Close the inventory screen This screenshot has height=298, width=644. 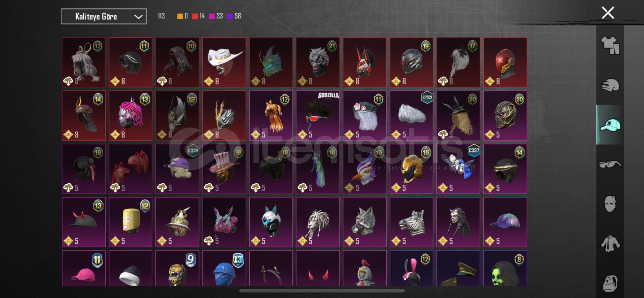pos(608,13)
